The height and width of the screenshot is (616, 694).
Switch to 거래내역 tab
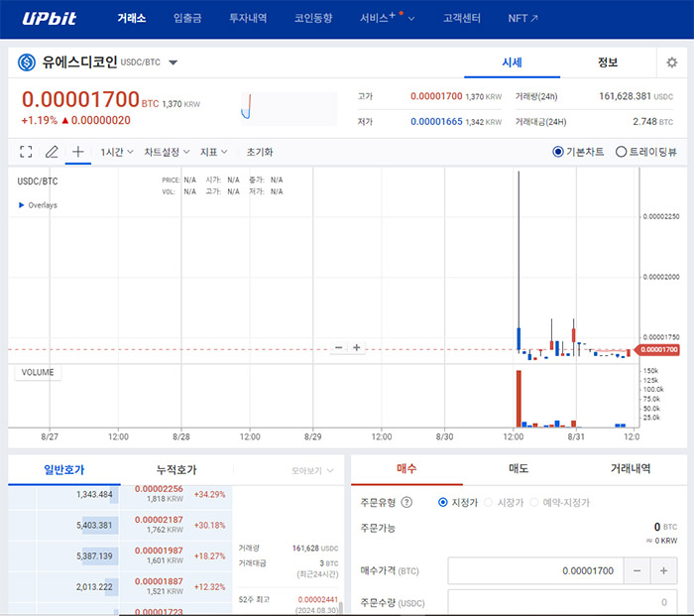pos(631,468)
